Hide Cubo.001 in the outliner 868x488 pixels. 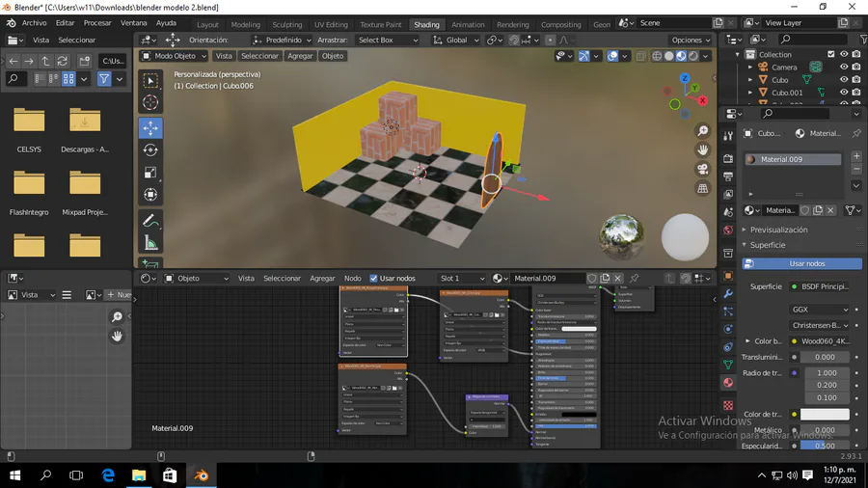(x=844, y=93)
